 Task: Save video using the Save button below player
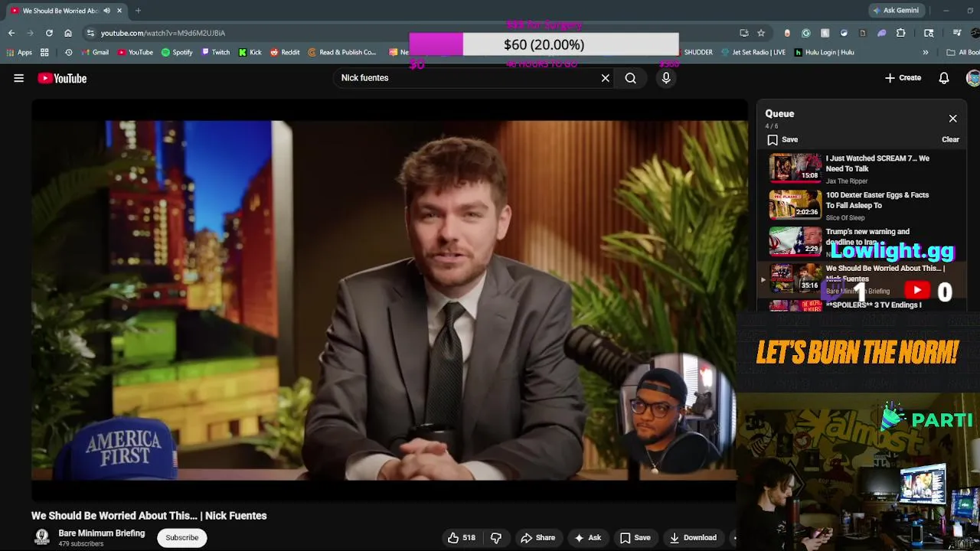tap(635, 538)
